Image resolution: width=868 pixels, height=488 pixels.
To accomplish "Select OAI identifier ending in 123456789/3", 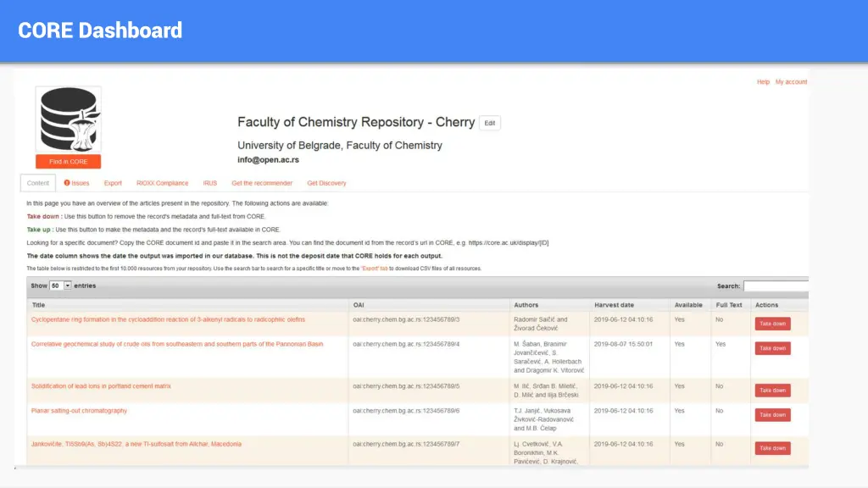I will coord(406,319).
